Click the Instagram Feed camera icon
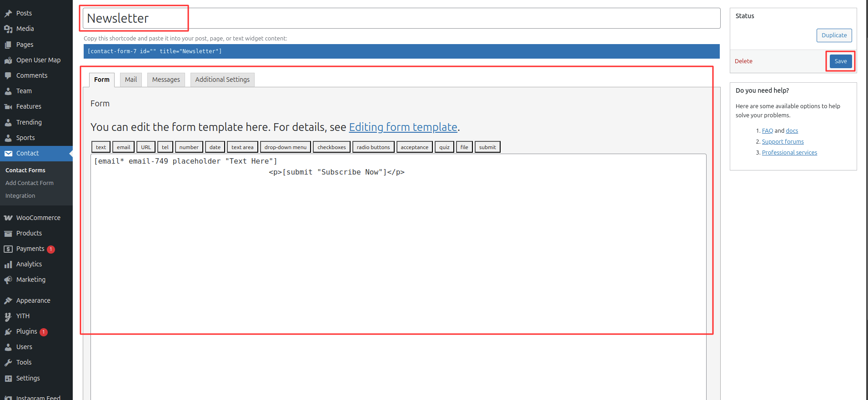 8,398
